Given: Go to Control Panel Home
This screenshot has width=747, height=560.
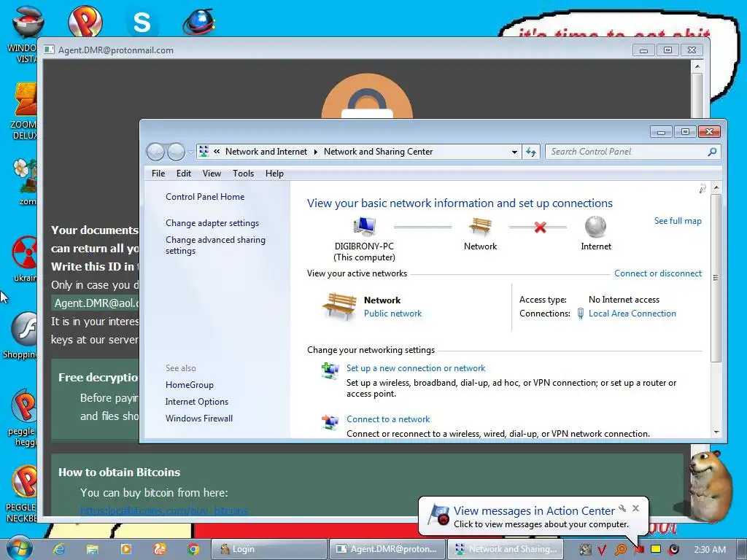Looking at the screenshot, I should [205, 197].
